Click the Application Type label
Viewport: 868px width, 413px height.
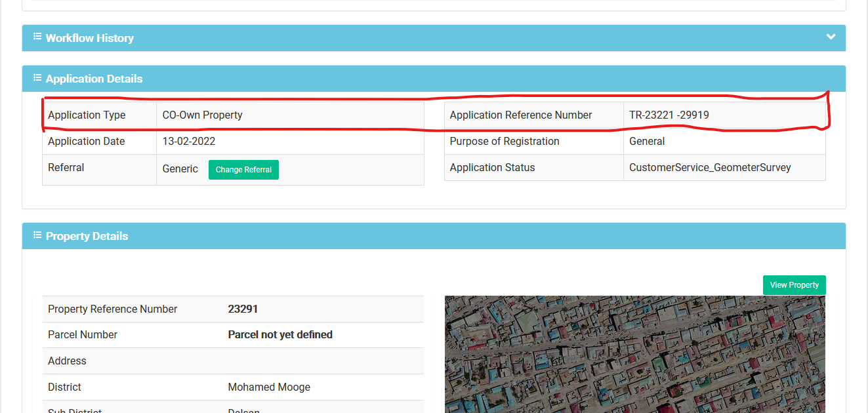pyautogui.click(x=87, y=115)
